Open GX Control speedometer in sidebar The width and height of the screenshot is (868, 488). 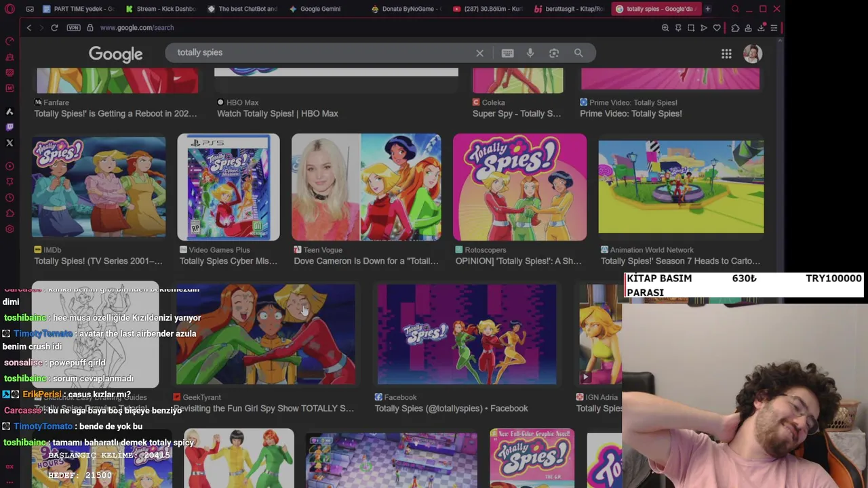[9, 41]
